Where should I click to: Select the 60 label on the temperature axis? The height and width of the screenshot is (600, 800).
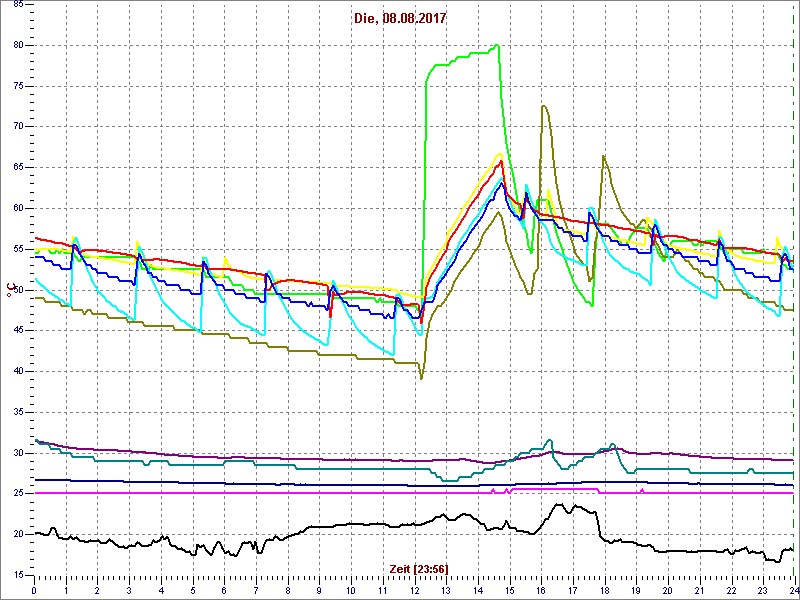17,209
